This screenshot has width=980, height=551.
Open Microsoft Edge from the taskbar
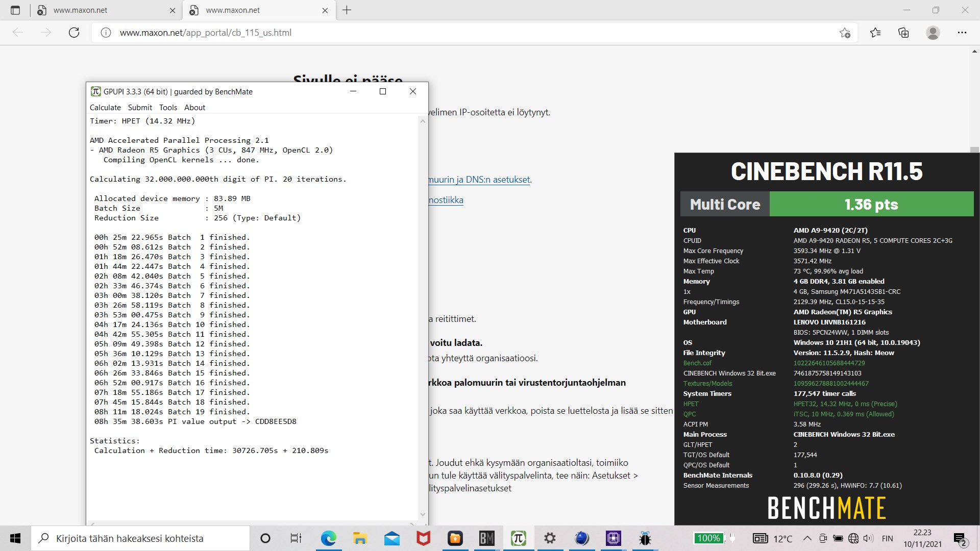pos(328,538)
